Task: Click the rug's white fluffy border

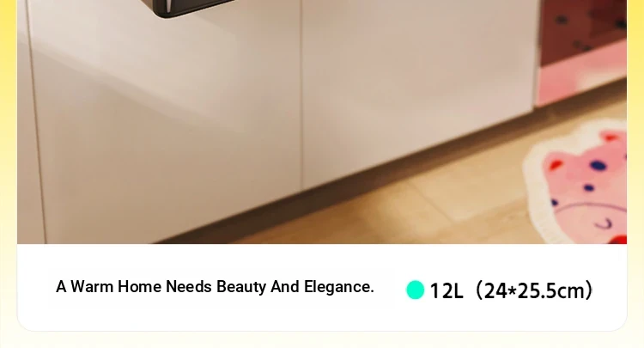Action: point(534,198)
